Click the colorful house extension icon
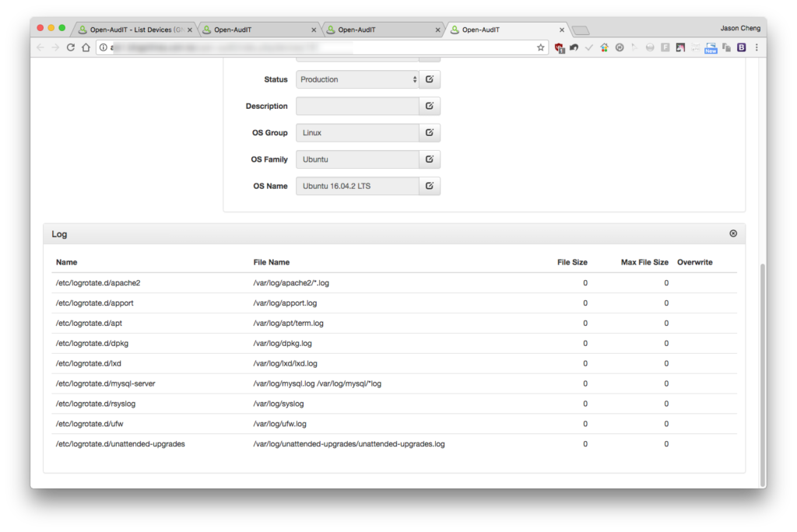The height and width of the screenshot is (532, 797). click(x=604, y=47)
